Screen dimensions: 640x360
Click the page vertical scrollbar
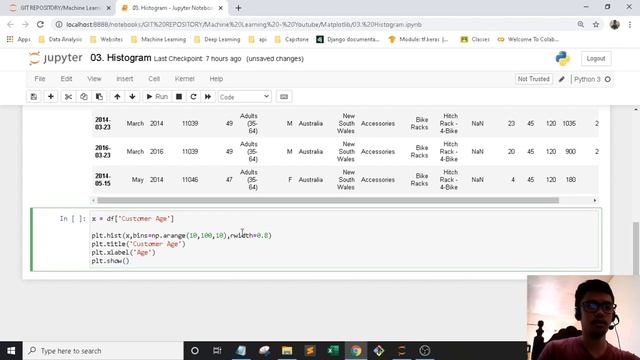(636, 248)
